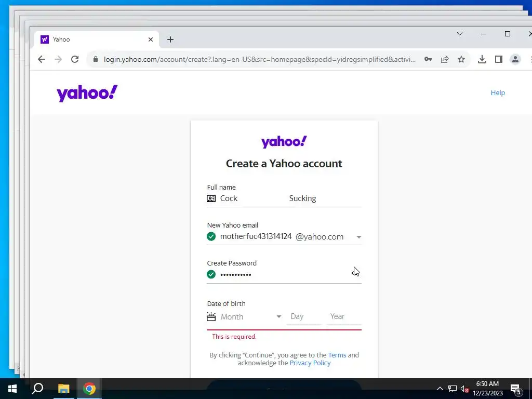Share this page via share icon
Screen dimensions: 532x399
click(x=445, y=59)
